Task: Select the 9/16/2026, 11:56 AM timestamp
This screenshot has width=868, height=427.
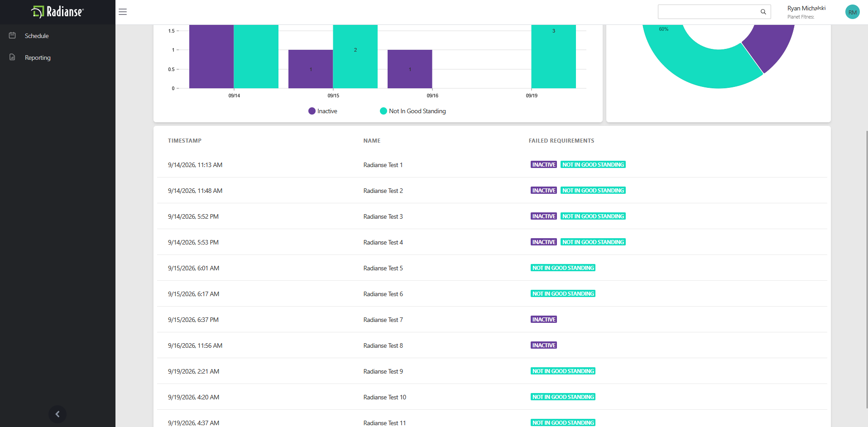Action: (x=195, y=345)
